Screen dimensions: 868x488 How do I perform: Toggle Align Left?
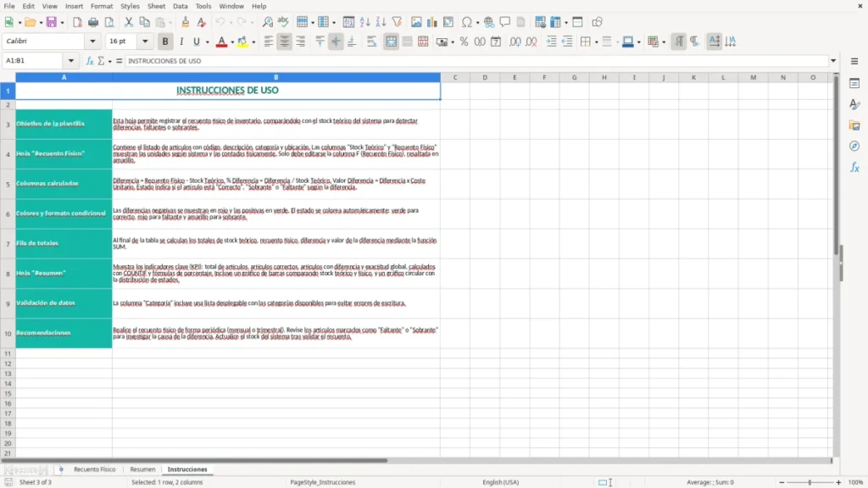(269, 42)
